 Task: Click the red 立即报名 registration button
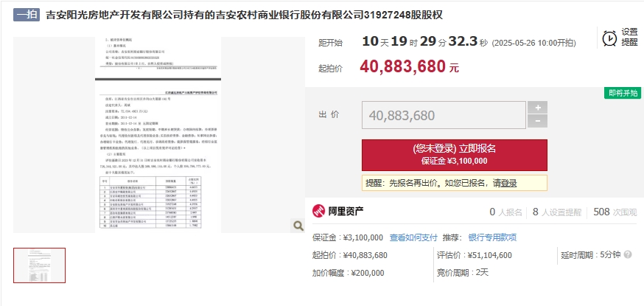point(454,155)
